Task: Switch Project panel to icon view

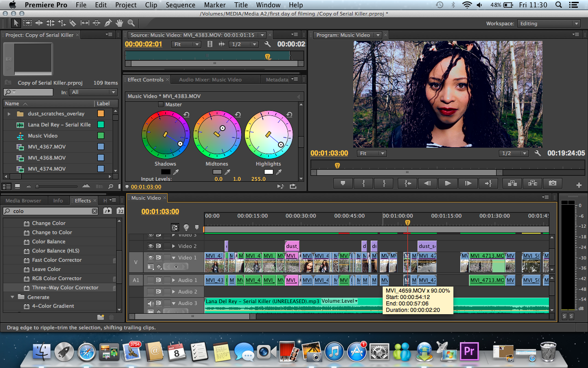Action: (x=17, y=186)
